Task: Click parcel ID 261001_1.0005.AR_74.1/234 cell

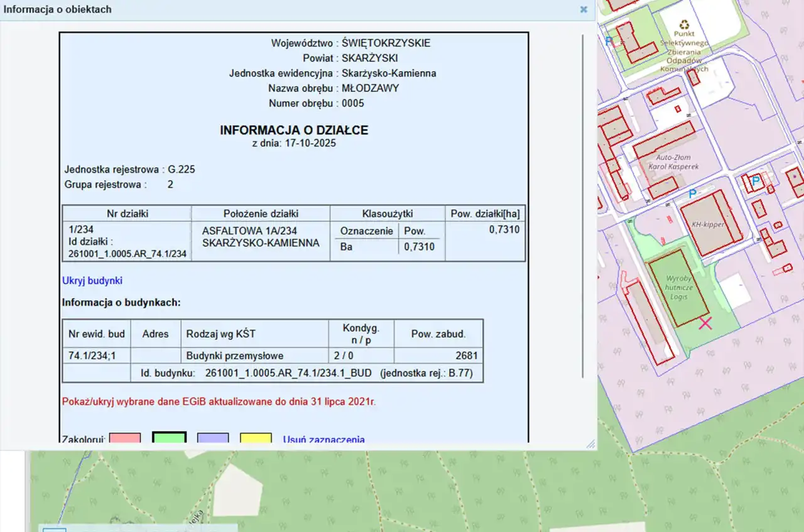Action: coord(128,254)
